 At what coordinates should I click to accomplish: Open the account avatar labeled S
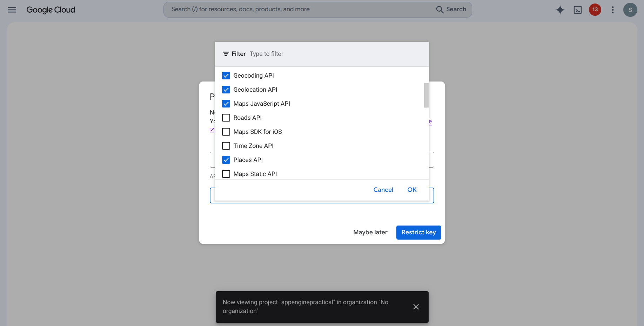(630, 10)
